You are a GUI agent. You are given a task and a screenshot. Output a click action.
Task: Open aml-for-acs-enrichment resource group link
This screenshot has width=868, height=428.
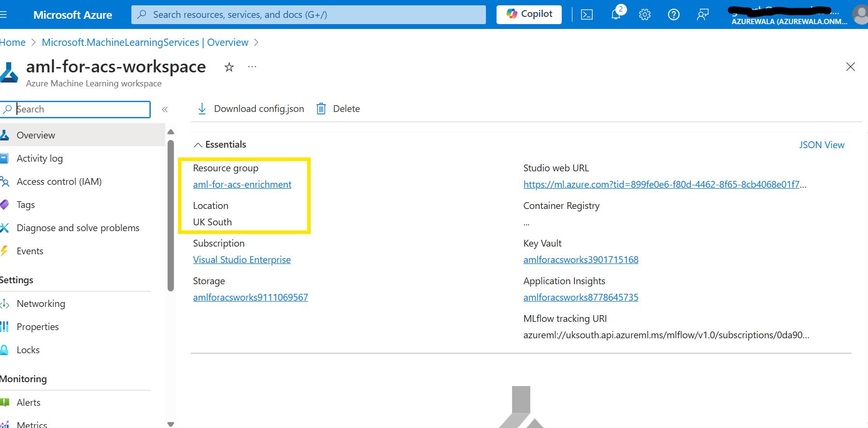click(242, 184)
